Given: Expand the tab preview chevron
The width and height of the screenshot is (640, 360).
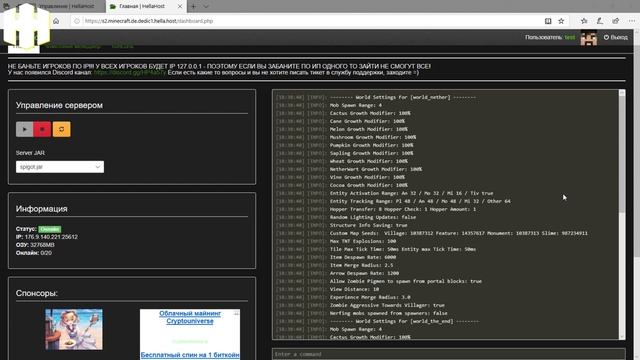Looking at the screenshot, I should click(x=206, y=7).
